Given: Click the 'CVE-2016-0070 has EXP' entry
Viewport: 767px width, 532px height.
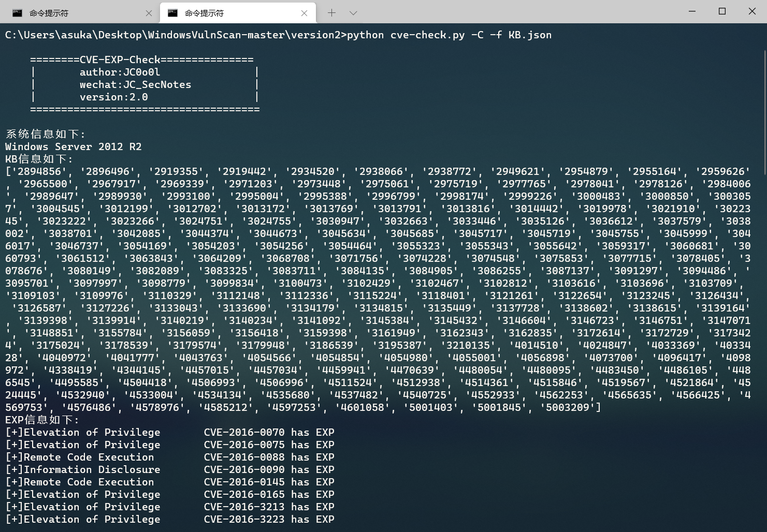Looking at the screenshot, I should pos(269,432).
